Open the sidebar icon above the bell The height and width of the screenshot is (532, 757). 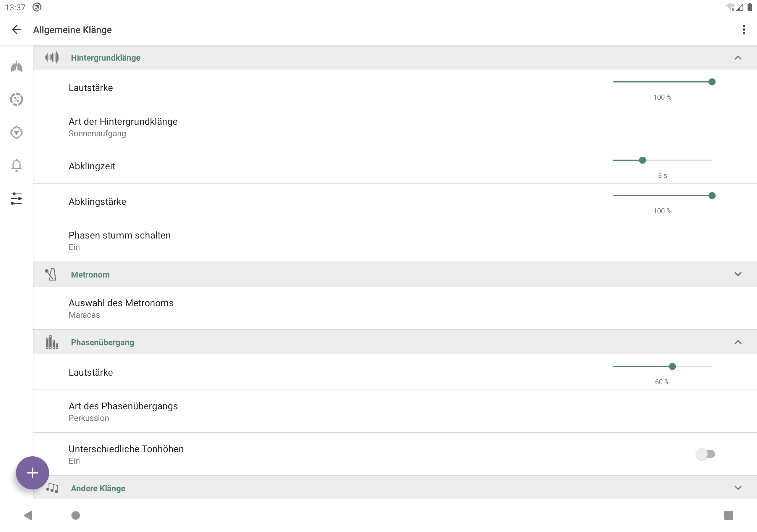[16, 132]
